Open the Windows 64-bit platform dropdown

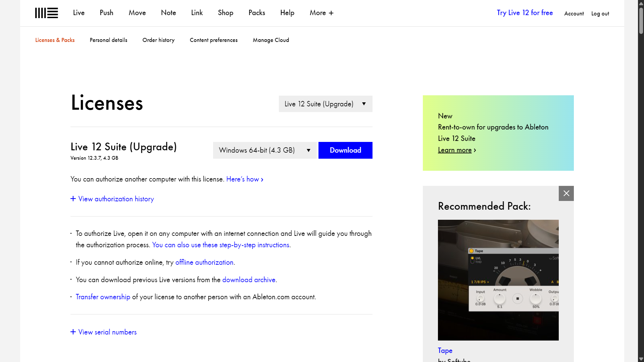click(264, 150)
